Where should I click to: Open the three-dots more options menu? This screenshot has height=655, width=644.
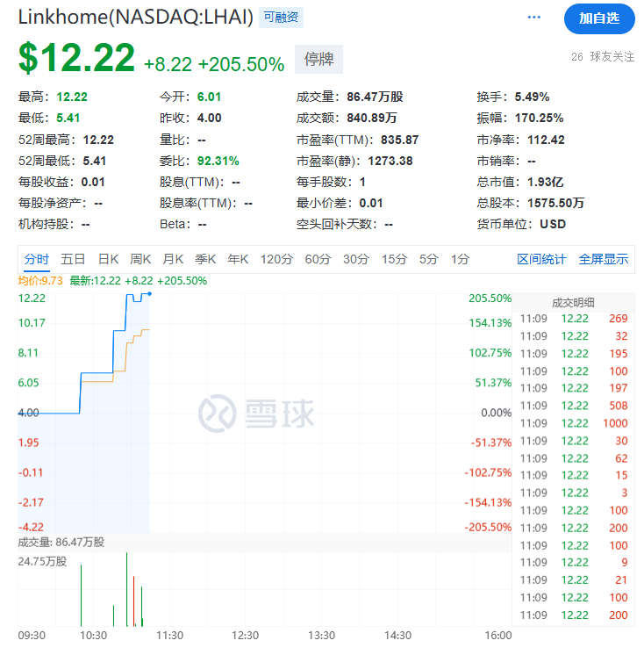533,18
